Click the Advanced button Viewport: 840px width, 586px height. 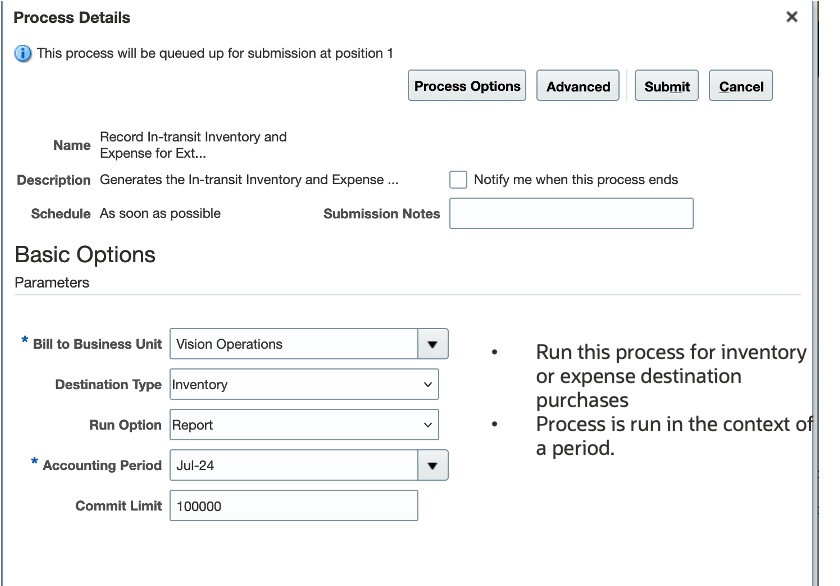pos(578,86)
